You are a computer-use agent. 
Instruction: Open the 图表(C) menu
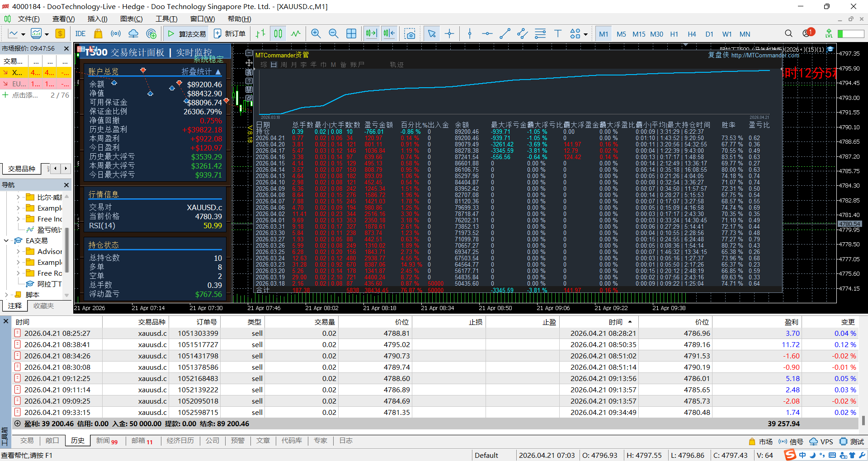[x=131, y=19]
